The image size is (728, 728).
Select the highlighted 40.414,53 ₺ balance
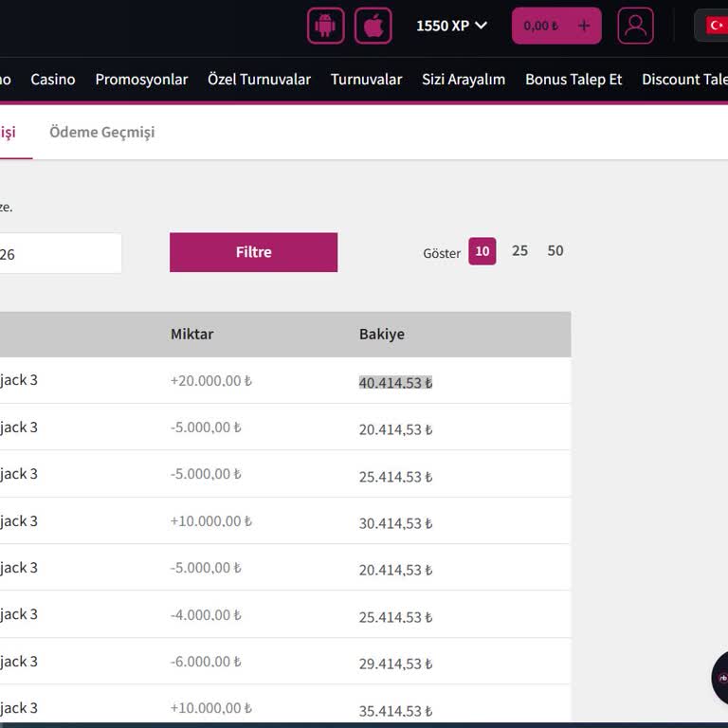395,383
